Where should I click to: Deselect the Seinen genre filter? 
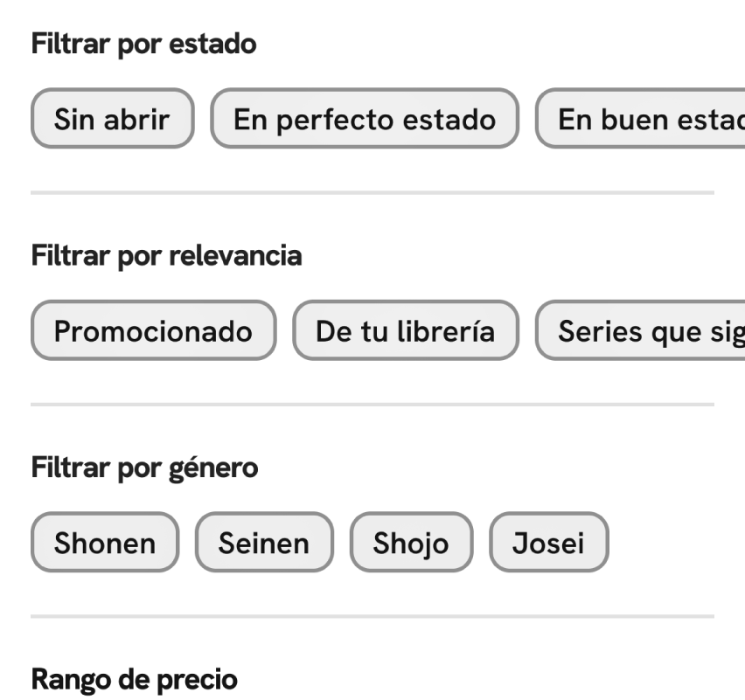[263, 542]
